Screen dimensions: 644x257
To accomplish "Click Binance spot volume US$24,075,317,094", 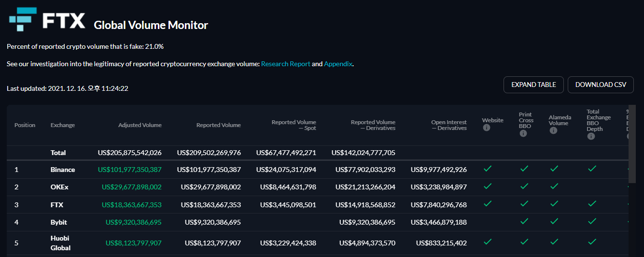I will 286,170.
